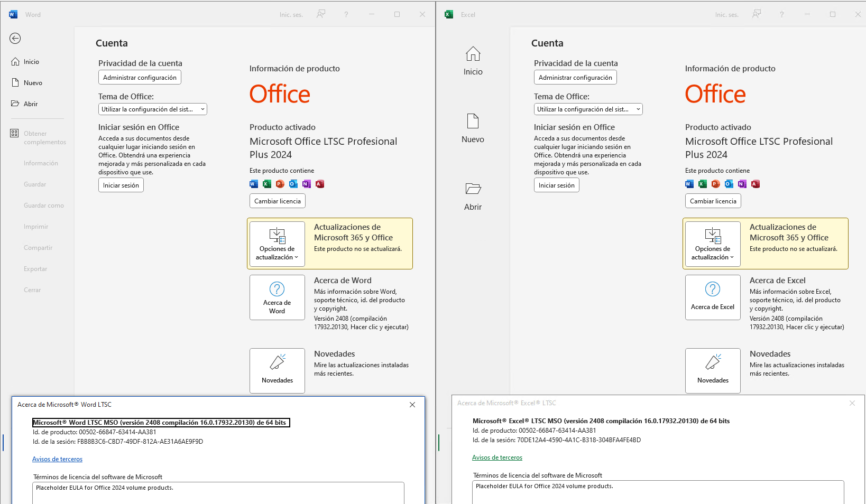Click PowerPoint product icon in Excel window
This screenshot has height=504, width=866.
[x=716, y=184]
